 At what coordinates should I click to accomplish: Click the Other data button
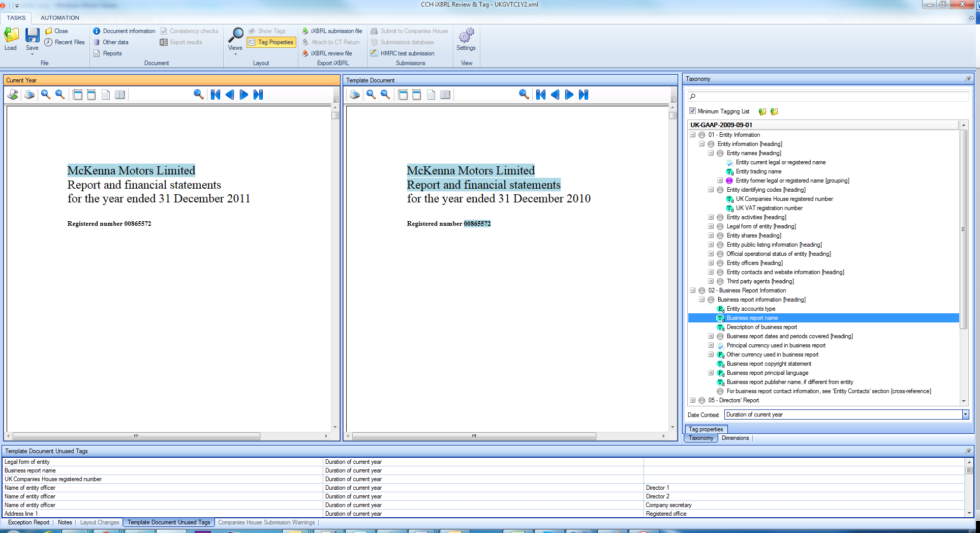(x=110, y=42)
